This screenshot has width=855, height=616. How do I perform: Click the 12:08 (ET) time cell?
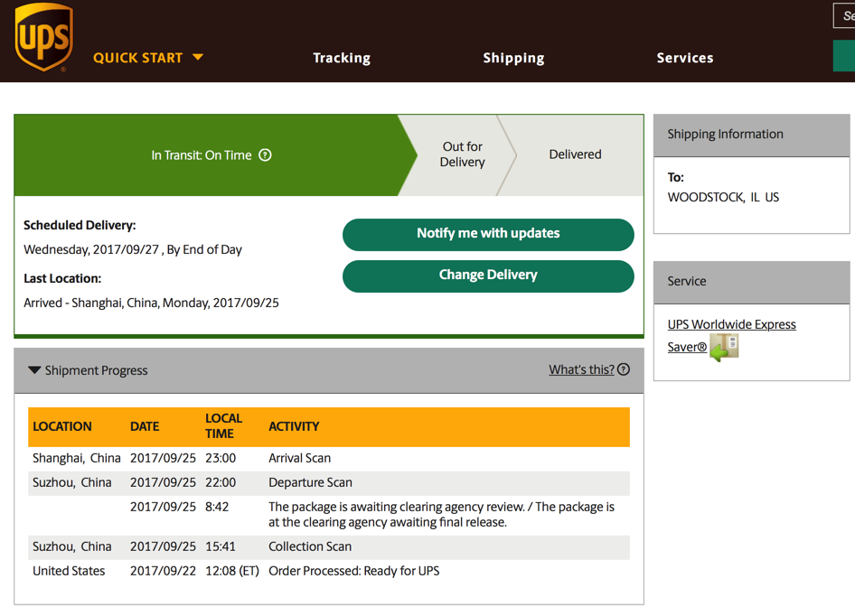(x=231, y=571)
